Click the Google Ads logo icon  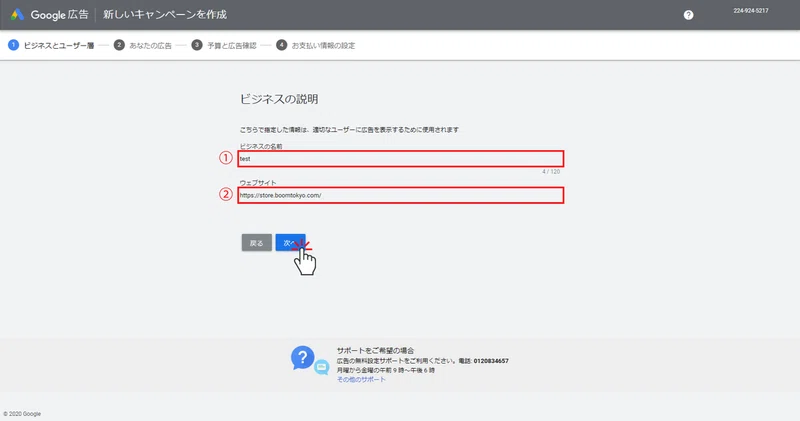pos(17,14)
